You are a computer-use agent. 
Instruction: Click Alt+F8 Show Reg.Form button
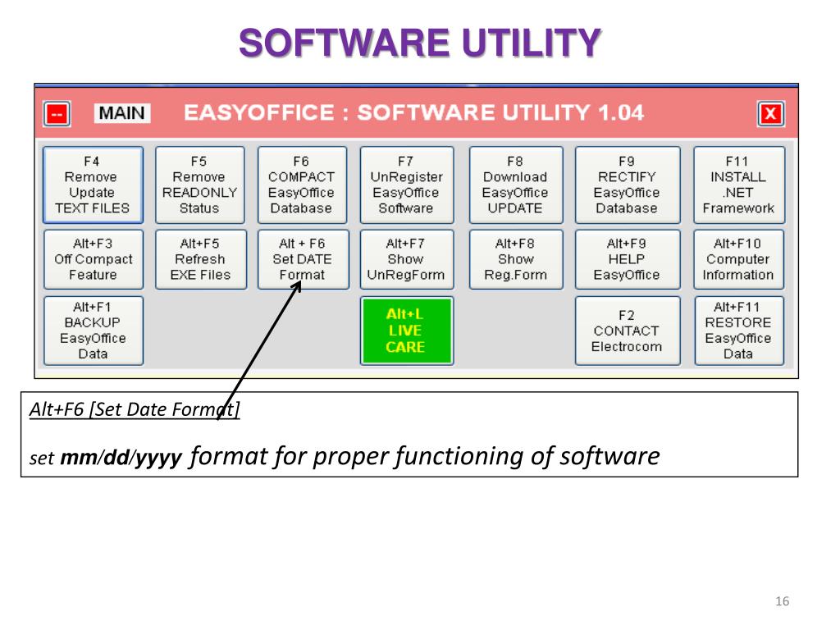[x=516, y=260]
